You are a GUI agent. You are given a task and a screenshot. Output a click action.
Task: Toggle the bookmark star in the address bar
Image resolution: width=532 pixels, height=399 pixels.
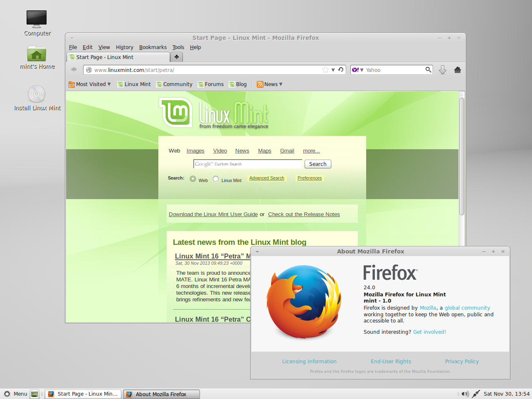(324, 69)
